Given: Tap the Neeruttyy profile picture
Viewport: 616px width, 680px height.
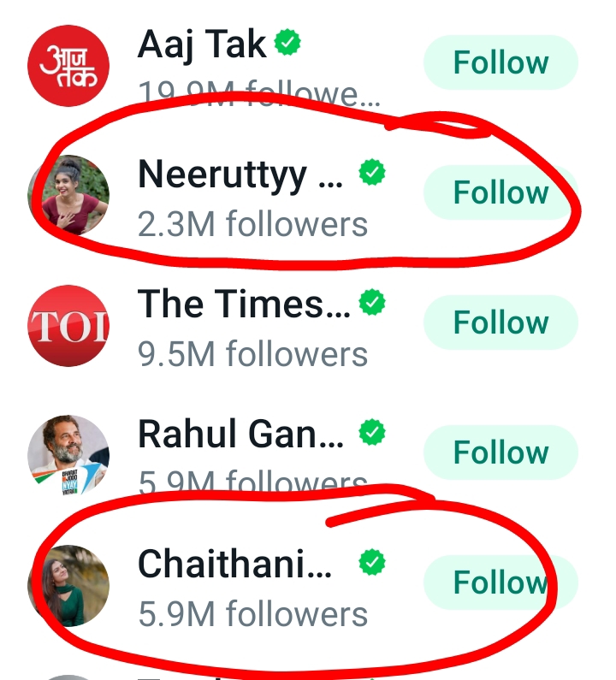Looking at the screenshot, I should tap(68, 195).
